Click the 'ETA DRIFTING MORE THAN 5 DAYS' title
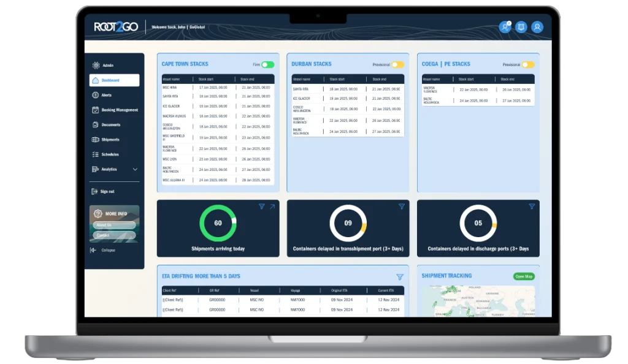628x364 pixels. [201, 276]
